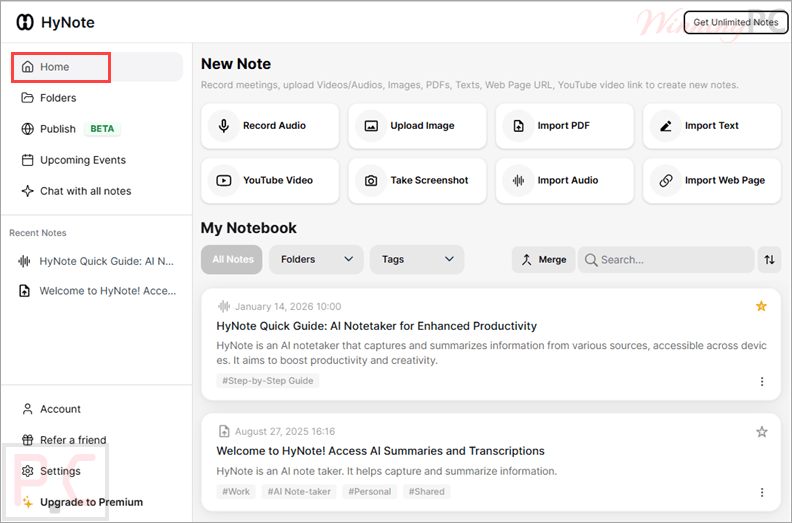Image resolution: width=792 pixels, height=523 pixels.
Task: Click the January 14, 2026 10:00 date
Action: click(288, 306)
